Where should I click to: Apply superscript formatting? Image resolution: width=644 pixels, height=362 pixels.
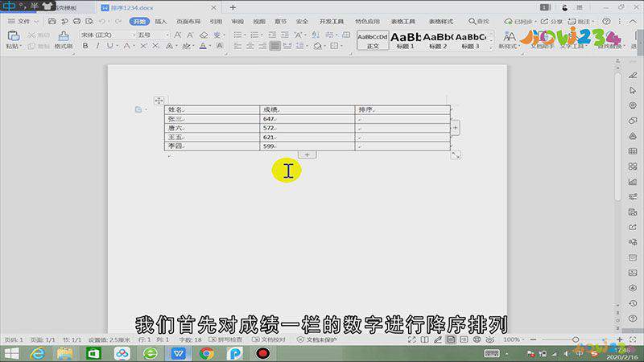(x=143, y=46)
